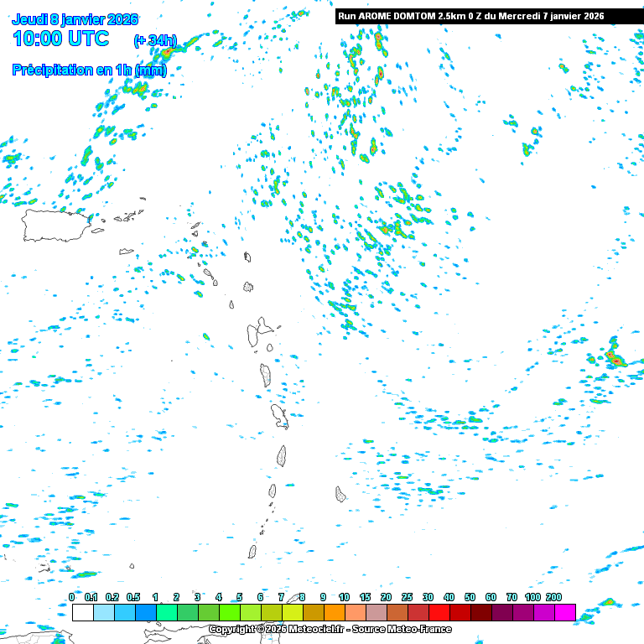The height and width of the screenshot is (644, 644).
Task: Select the blue 0.5 mm legend swatch
Action: [145, 612]
